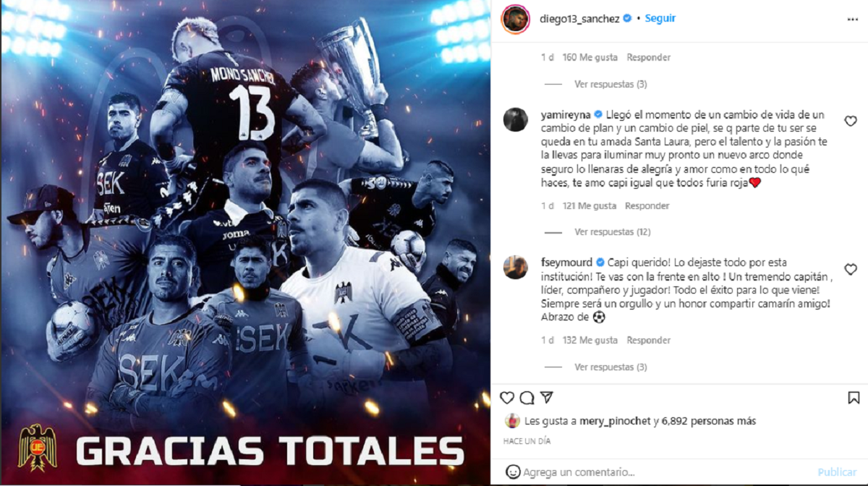The image size is (868, 486).
Task: Save post with bookmark icon
Action: tap(854, 398)
